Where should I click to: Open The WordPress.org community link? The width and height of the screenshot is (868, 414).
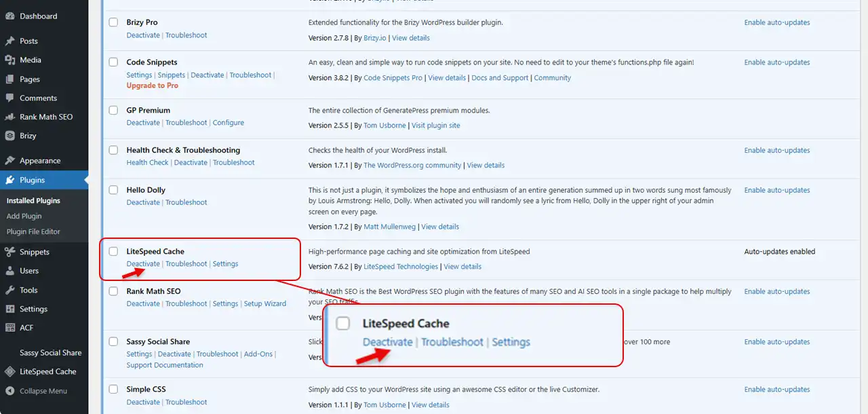[412, 166]
